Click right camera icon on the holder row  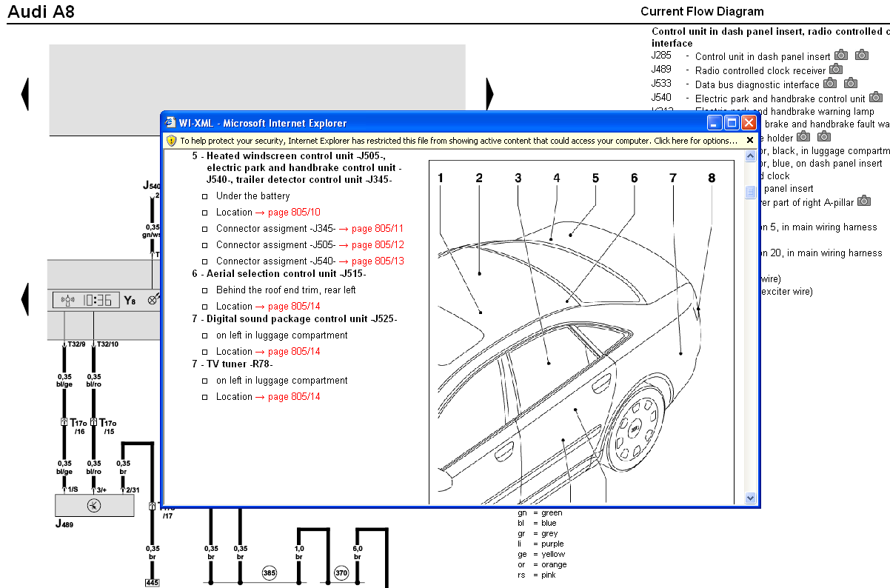point(824,136)
